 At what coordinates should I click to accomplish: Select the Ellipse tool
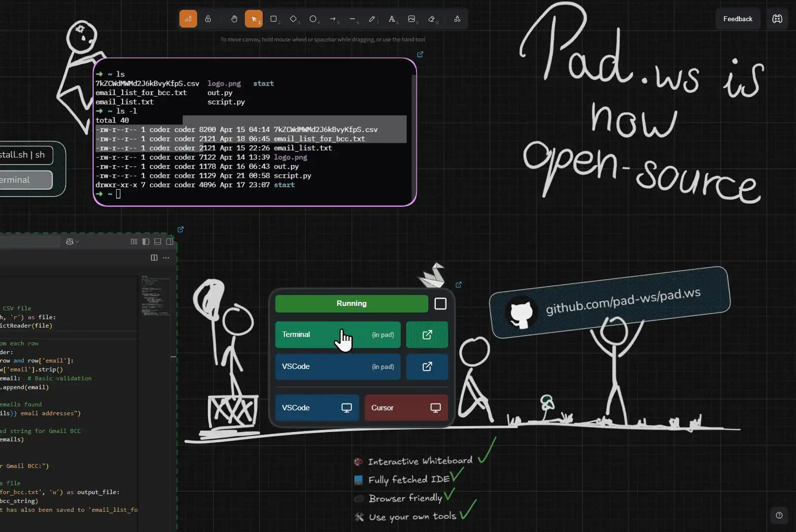[x=313, y=19]
